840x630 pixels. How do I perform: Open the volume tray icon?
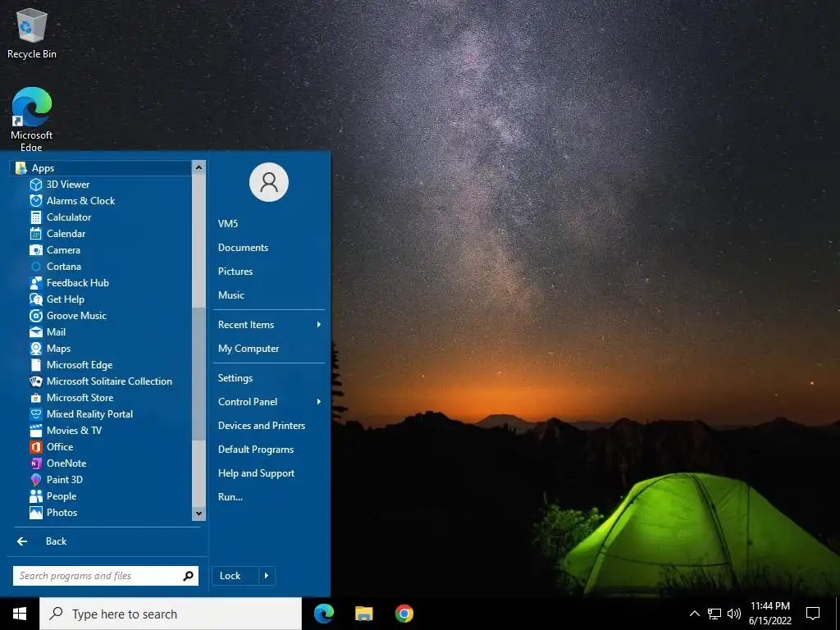734,614
